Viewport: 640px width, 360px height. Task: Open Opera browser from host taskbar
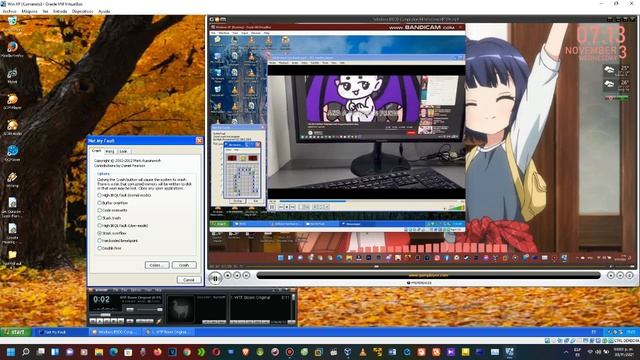pyautogui.click(x=216, y=352)
